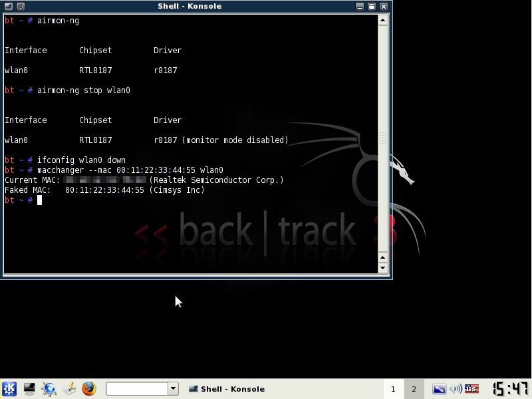Click the 'airmon-ng stop wlan0' command text
This screenshot has width=532, height=399.
pos(84,90)
